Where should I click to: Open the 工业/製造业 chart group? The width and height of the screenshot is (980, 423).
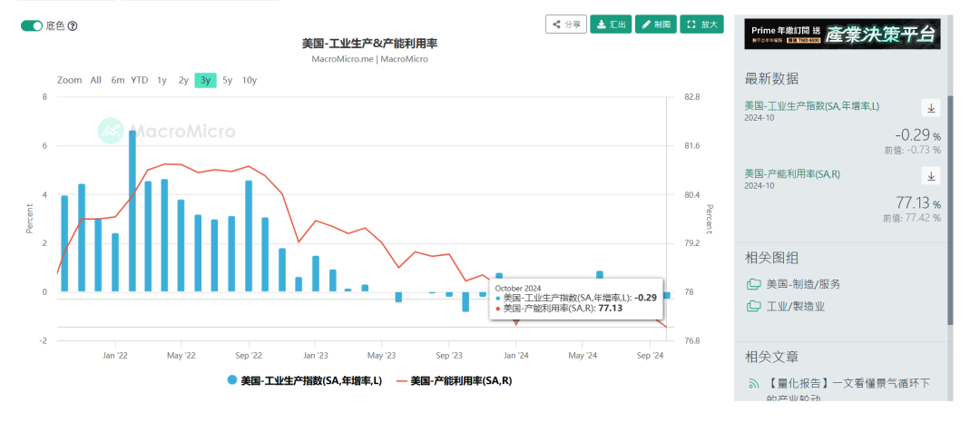coord(796,306)
